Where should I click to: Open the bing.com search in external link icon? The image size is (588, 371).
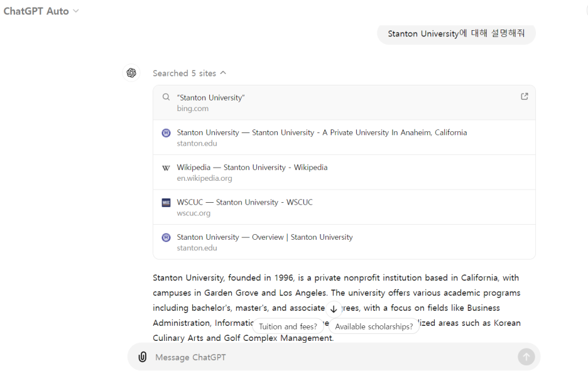click(525, 97)
